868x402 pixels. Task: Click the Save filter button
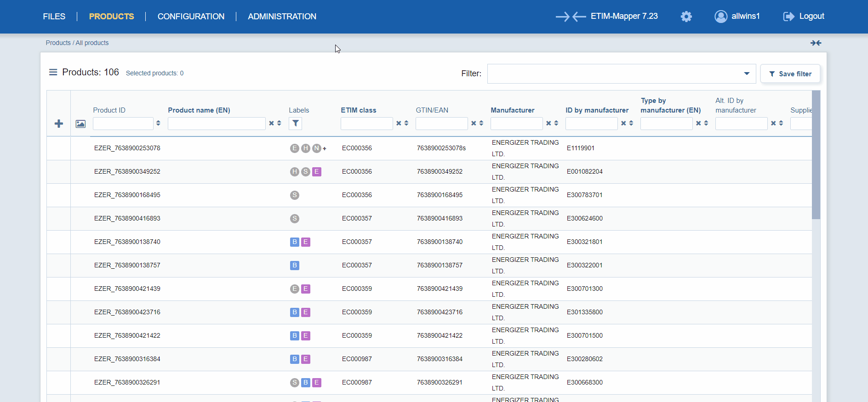(790, 74)
